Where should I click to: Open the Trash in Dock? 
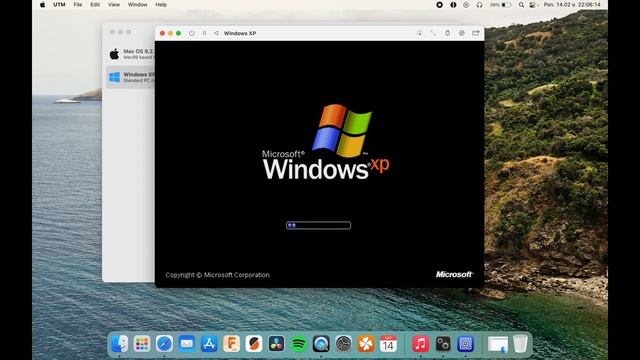point(520,344)
